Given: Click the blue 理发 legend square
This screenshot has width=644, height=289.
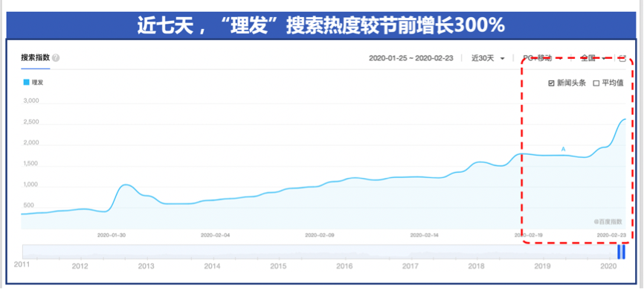Looking at the screenshot, I should point(26,82).
